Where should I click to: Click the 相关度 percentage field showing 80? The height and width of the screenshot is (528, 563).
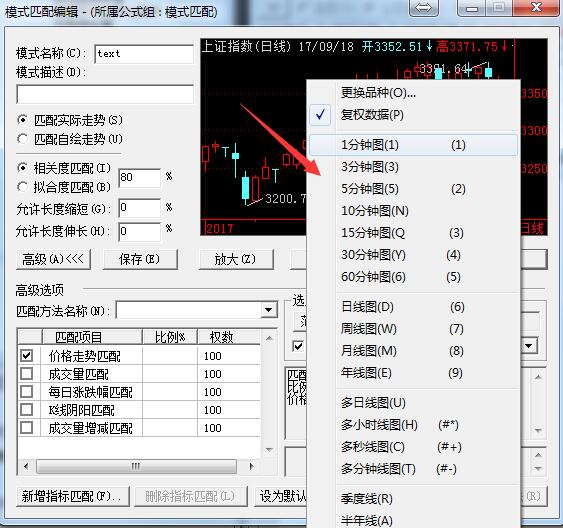(139, 178)
